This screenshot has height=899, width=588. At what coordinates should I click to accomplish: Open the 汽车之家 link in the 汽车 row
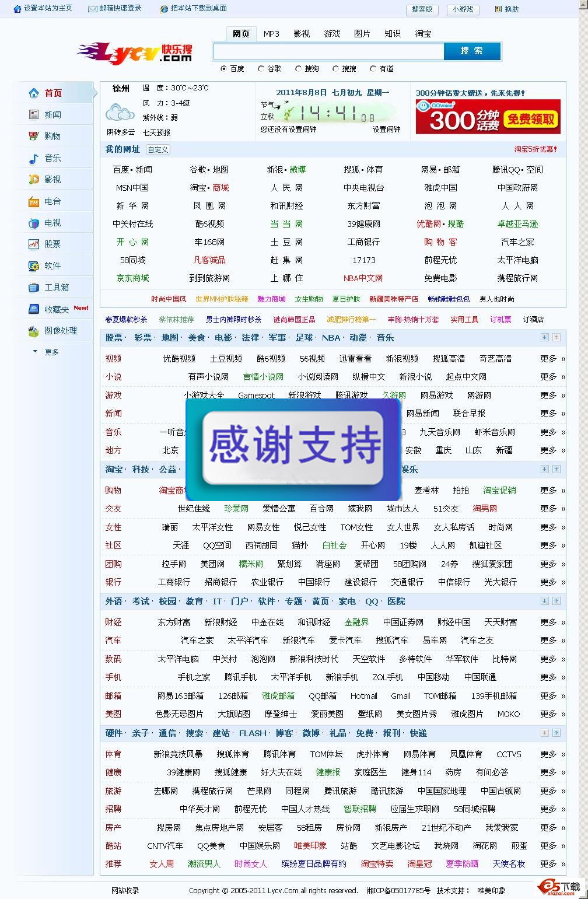[197, 641]
